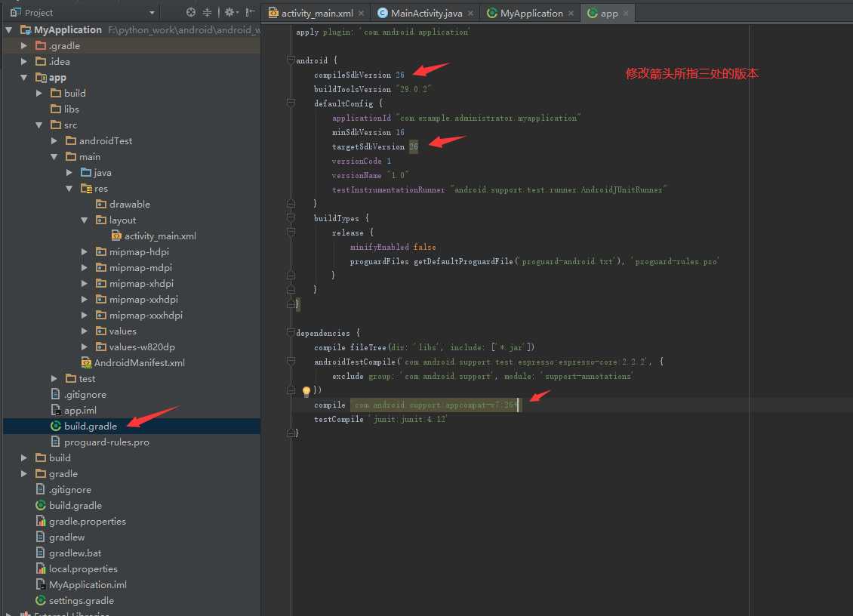Expand the values-w820dp folder
Viewport: 853px width, 616px height.
pos(85,346)
